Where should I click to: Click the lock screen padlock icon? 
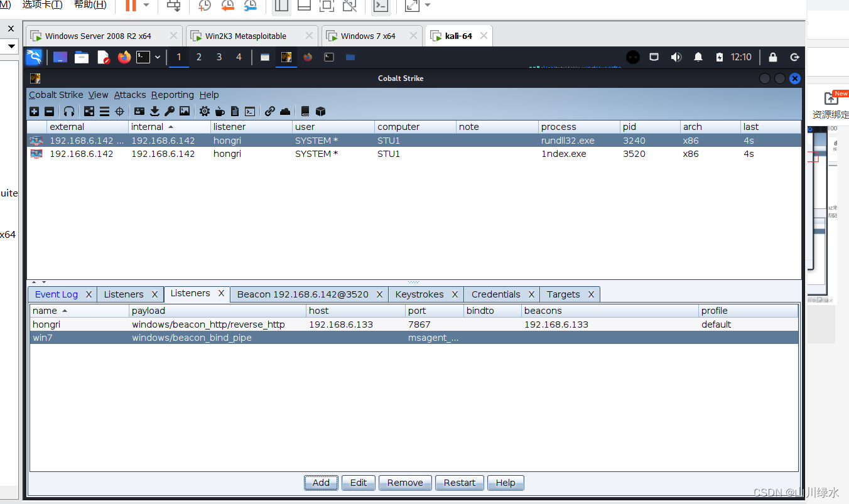(x=773, y=57)
